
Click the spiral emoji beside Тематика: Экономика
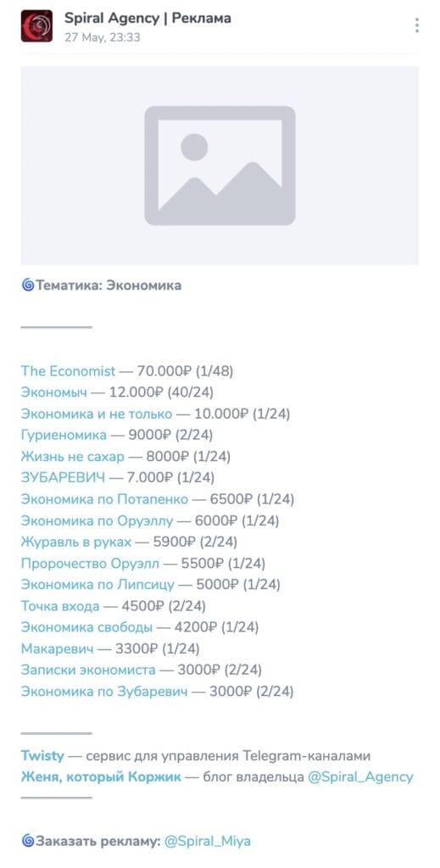(28, 286)
